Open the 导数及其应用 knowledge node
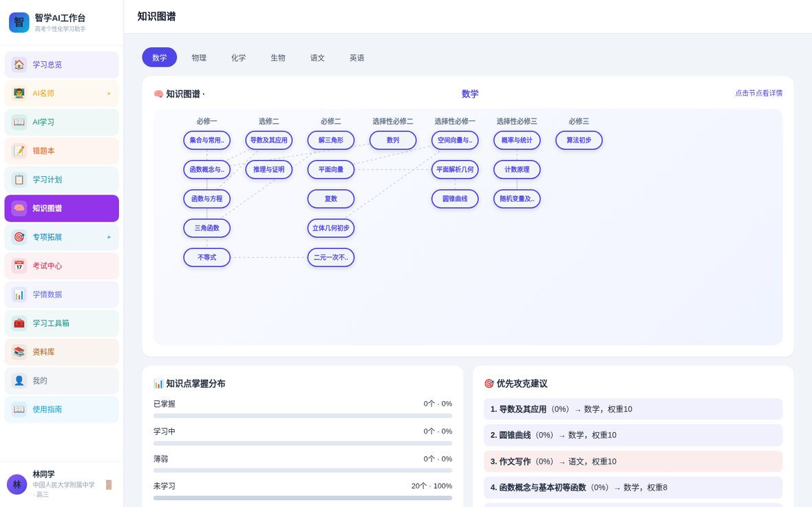The width and height of the screenshot is (812, 507). point(269,140)
